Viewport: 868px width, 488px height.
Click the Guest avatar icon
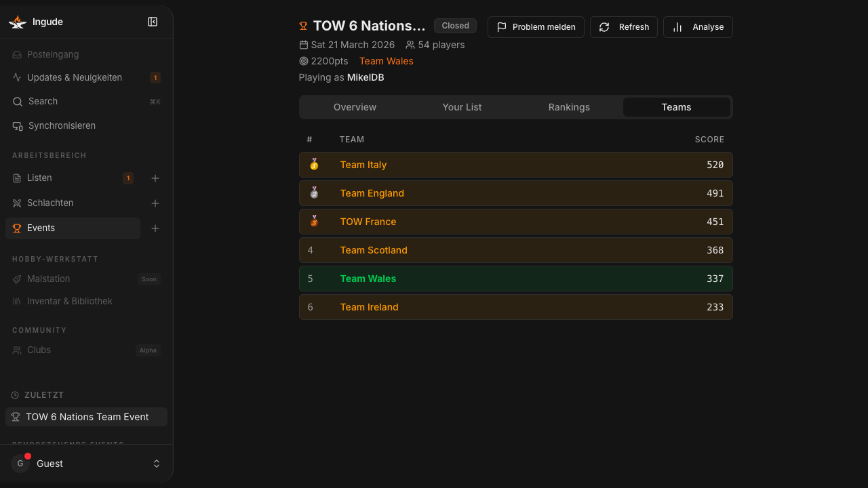(x=20, y=464)
